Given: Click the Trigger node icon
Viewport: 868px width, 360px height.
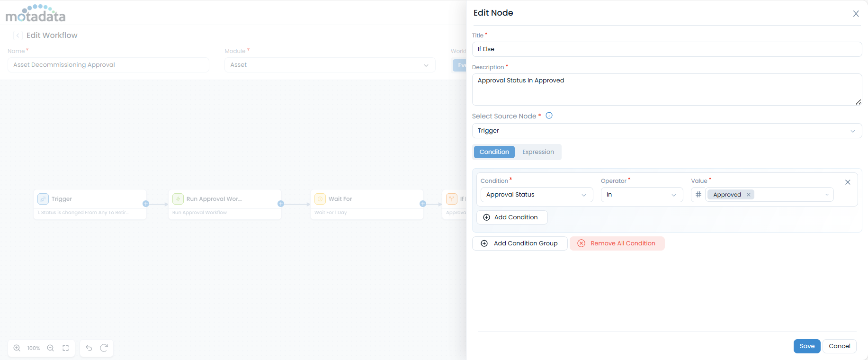Looking at the screenshot, I should pos(43,199).
